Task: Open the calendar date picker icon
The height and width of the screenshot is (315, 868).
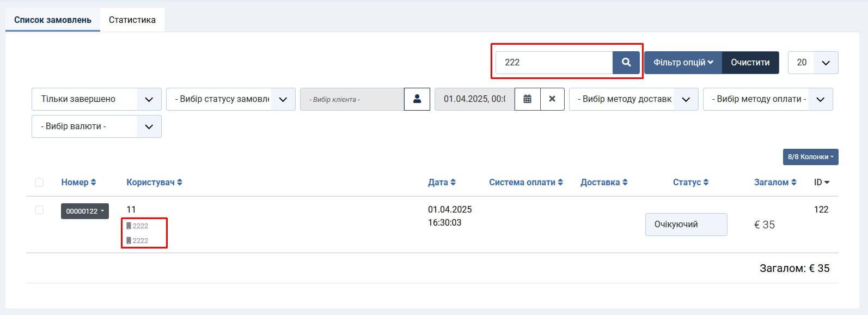Action: (x=527, y=99)
